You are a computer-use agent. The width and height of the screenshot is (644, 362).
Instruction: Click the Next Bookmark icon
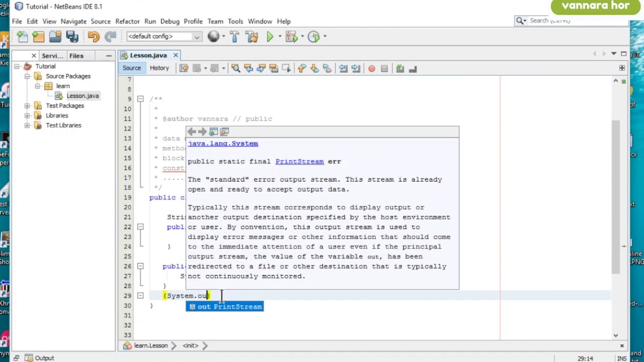pyautogui.click(x=314, y=68)
